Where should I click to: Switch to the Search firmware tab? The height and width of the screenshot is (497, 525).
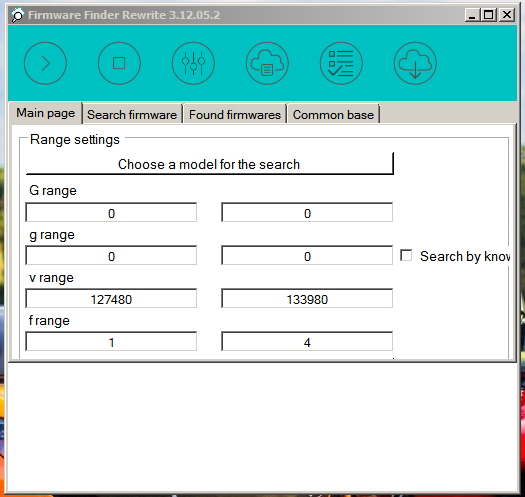tap(132, 115)
